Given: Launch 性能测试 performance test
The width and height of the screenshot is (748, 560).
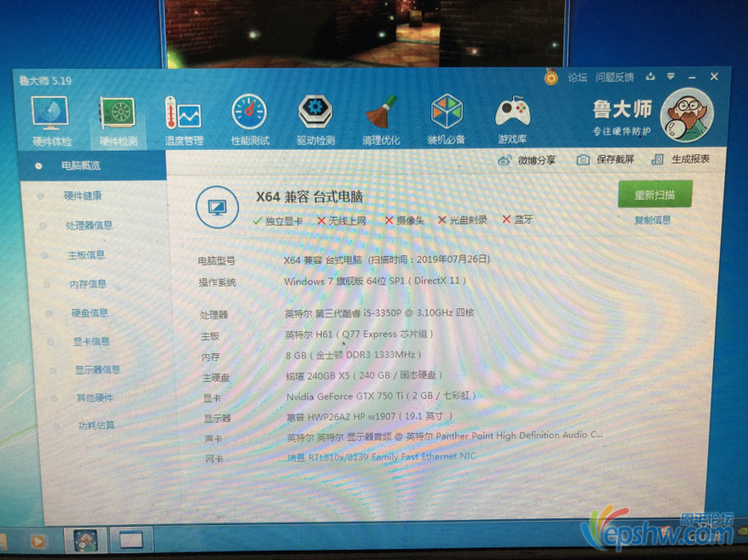Looking at the screenshot, I should coord(249,121).
